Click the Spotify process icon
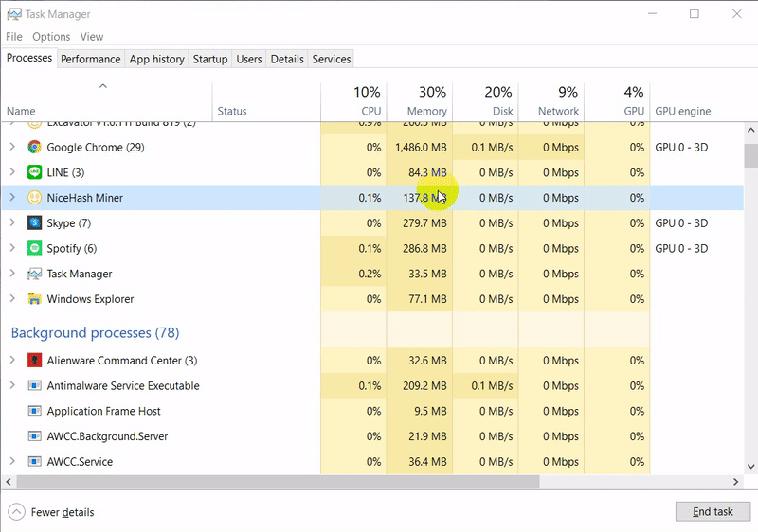 (34, 249)
